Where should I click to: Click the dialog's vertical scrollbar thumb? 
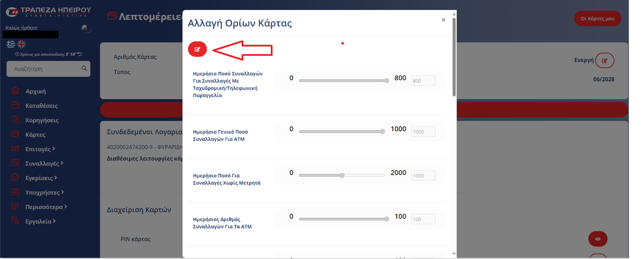pos(454,57)
